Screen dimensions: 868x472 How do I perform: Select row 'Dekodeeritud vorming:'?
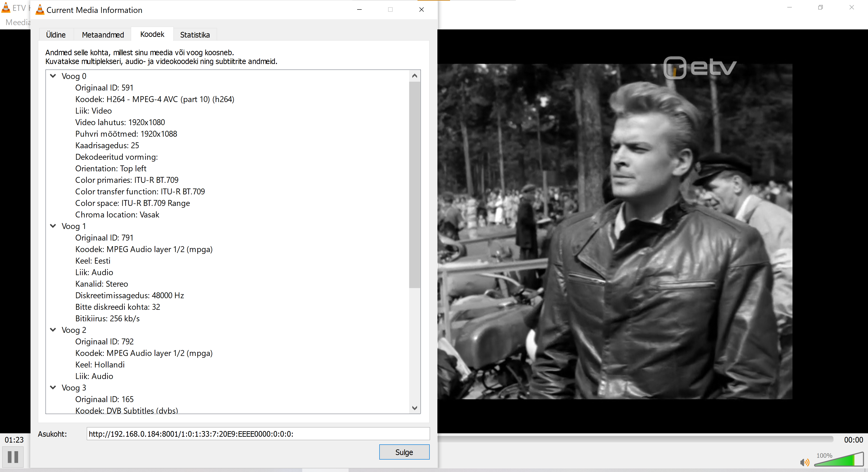(x=116, y=157)
